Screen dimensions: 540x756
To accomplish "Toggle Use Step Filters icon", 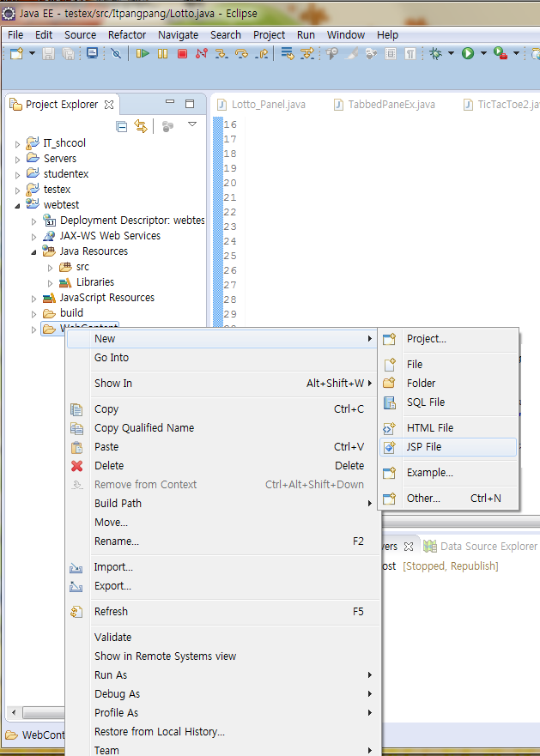I will pyautogui.click(x=307, y=53).
